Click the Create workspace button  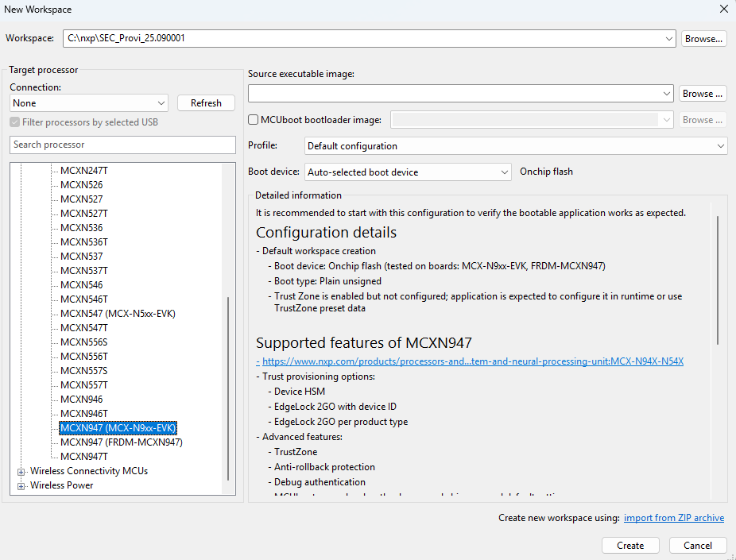coord(630,546)
